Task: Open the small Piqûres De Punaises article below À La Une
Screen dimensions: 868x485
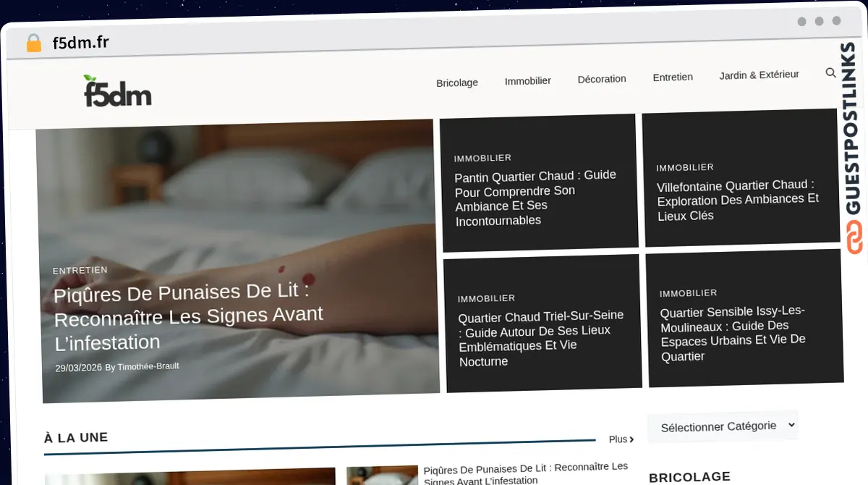Action: pos(526,473)
